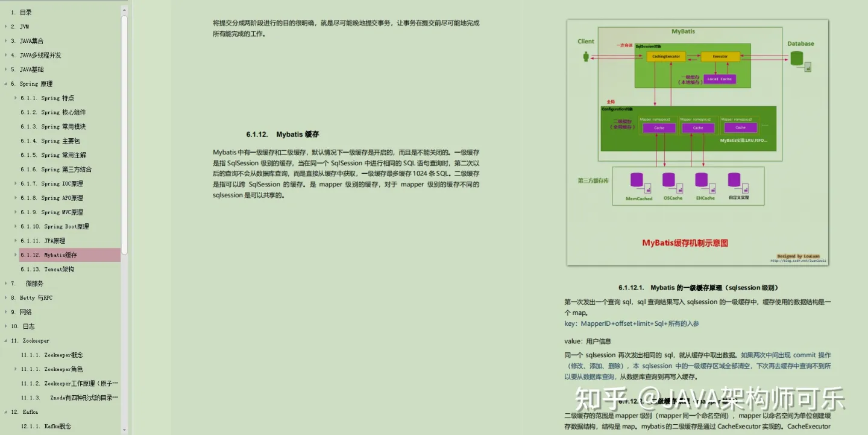Go to the 7. 微服务 bookmark
This screenshot has height=435, width=868.
[x=27, y=284]
